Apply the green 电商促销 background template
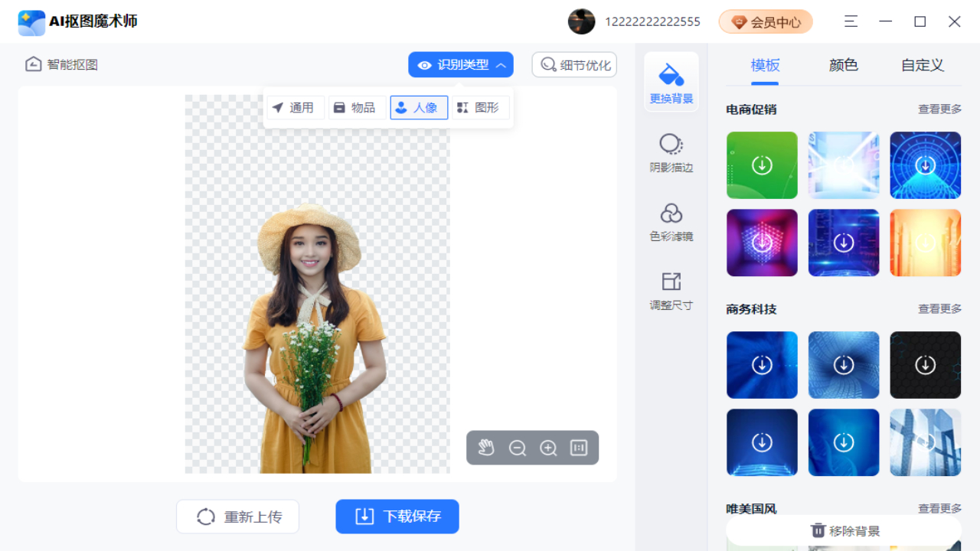Viewport: 980px width, 551px height. [762, 165]
